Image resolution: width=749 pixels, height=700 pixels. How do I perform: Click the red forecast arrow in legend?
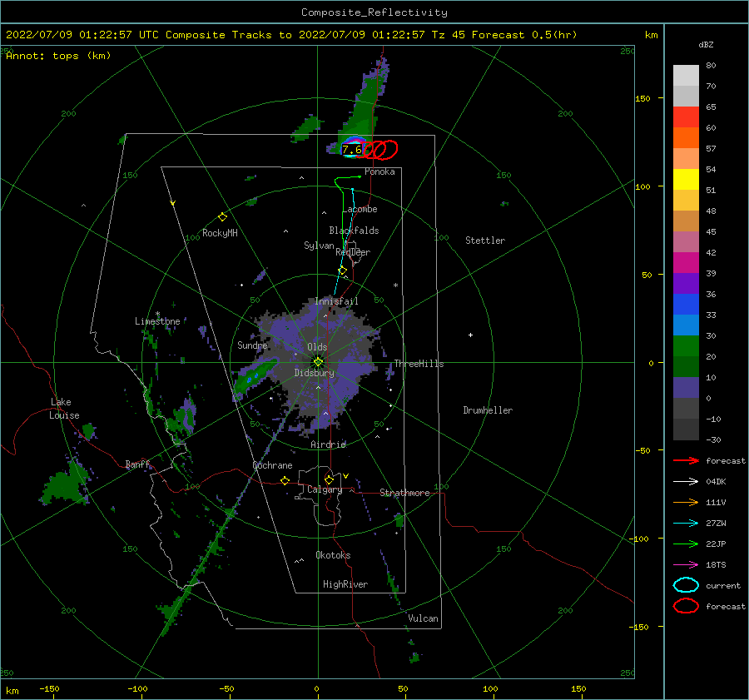point(686,460)
